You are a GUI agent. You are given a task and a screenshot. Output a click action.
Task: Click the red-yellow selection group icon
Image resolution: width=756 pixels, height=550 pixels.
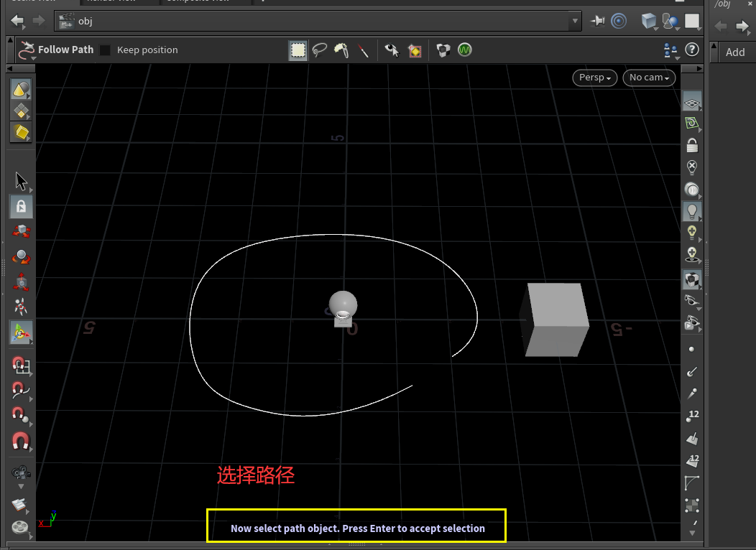(x=415, y=50)
